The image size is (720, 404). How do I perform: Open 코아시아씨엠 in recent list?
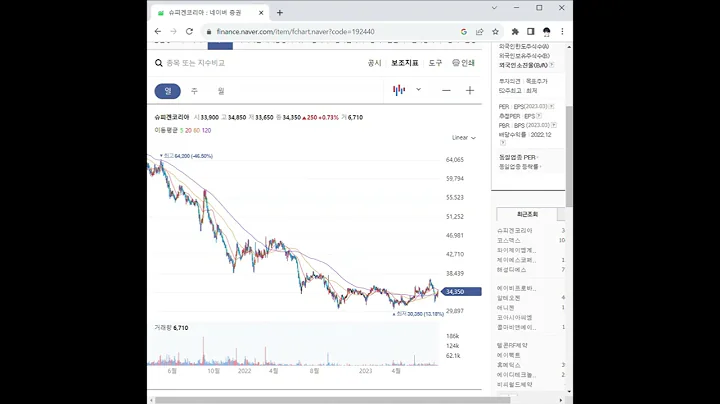514,318
